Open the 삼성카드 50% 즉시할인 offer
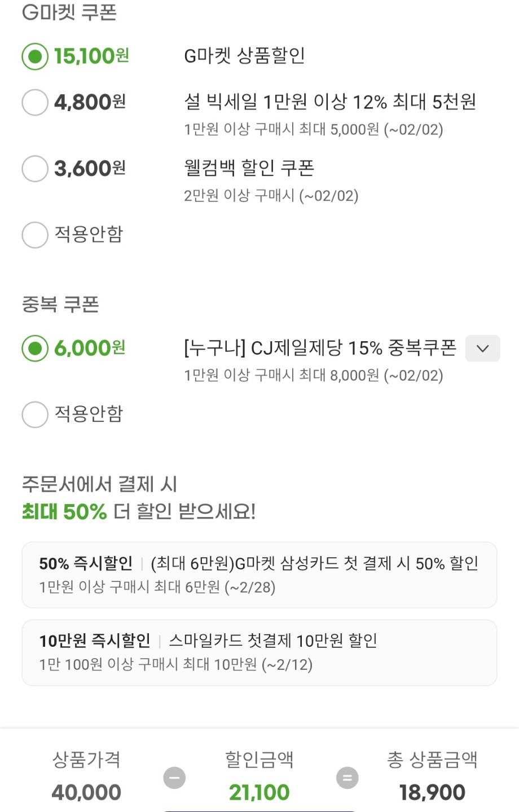This screenshot has height=812, width=519. [x=259, y=575]
